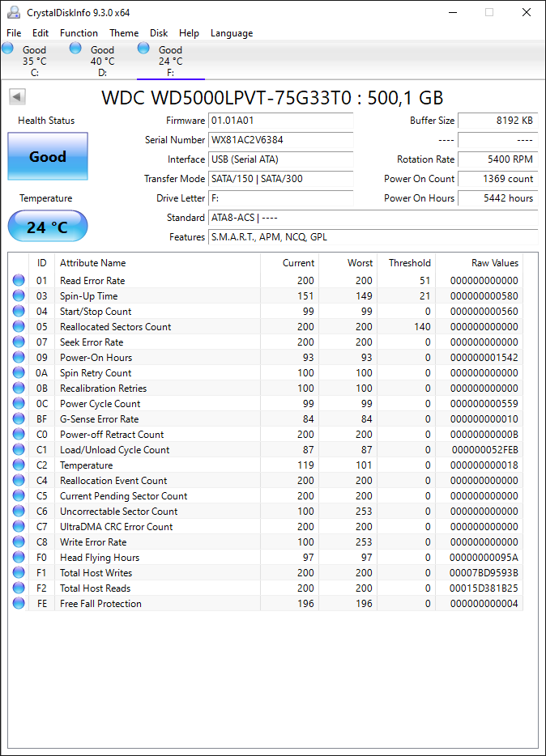Select the F: drive status orb
Screen dimensions: 546x756
coord(143,48)
